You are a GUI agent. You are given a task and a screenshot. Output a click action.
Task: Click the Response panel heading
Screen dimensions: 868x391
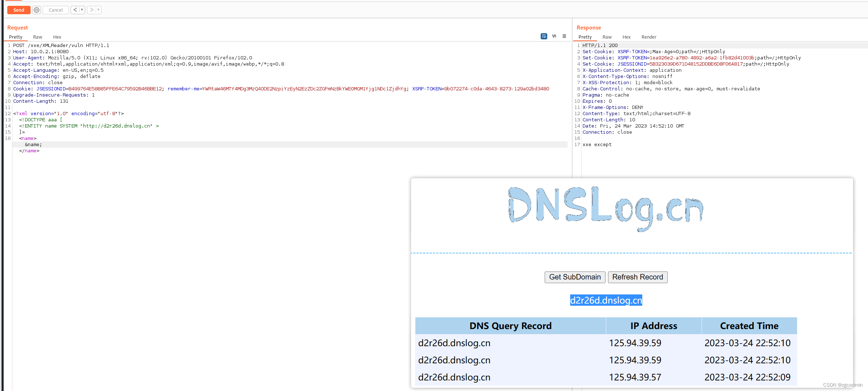tap(589, 28)
